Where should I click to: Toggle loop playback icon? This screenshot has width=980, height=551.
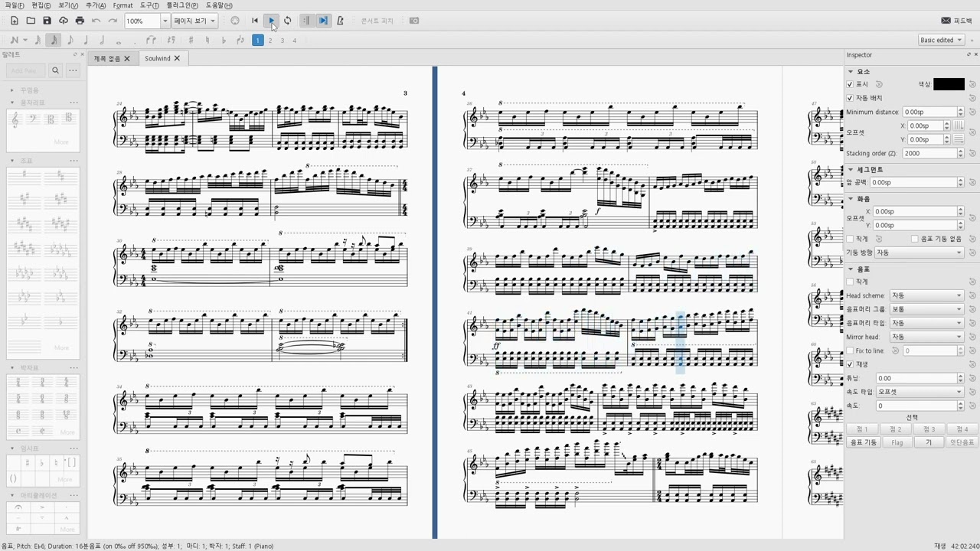287,21
